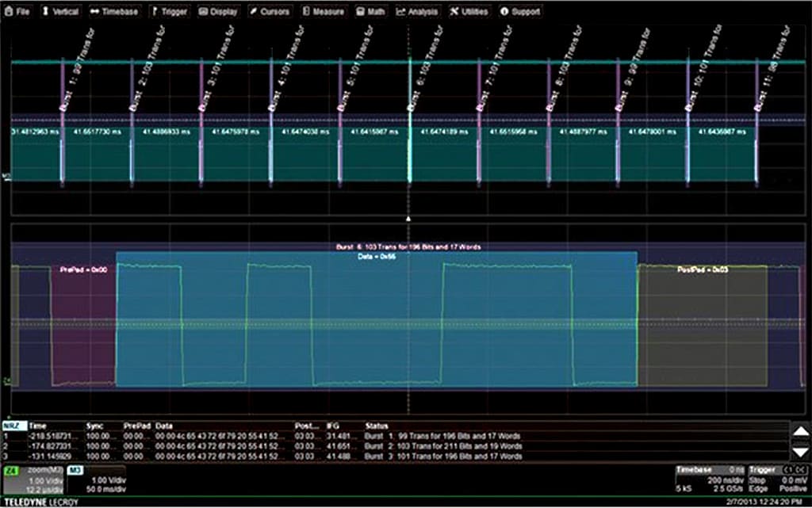Open the Utilities menu

point(469,11)
